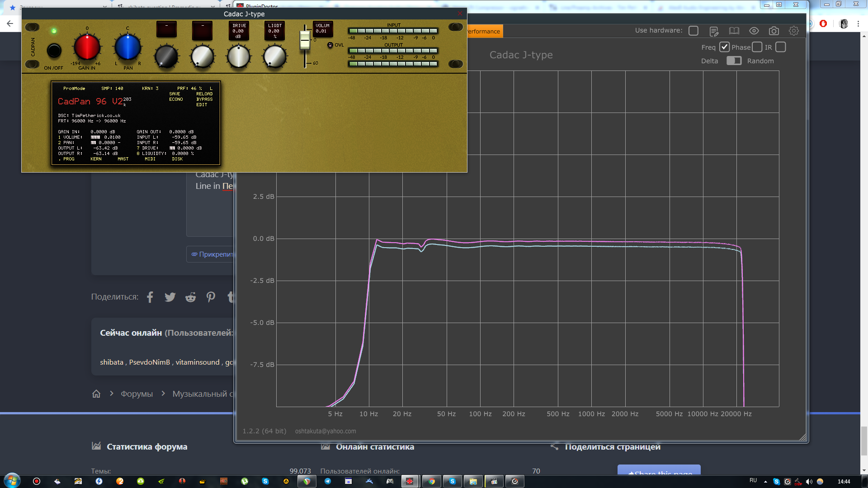Screen dimensions: 868x488
Task: Click the page scrollbar thumb
Action: coord(864,441)
